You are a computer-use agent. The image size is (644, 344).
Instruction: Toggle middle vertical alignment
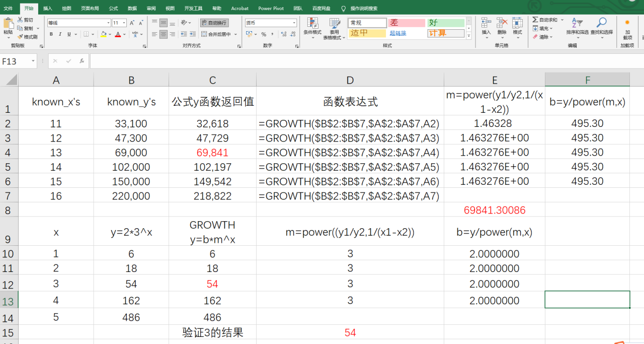[164, 23]
